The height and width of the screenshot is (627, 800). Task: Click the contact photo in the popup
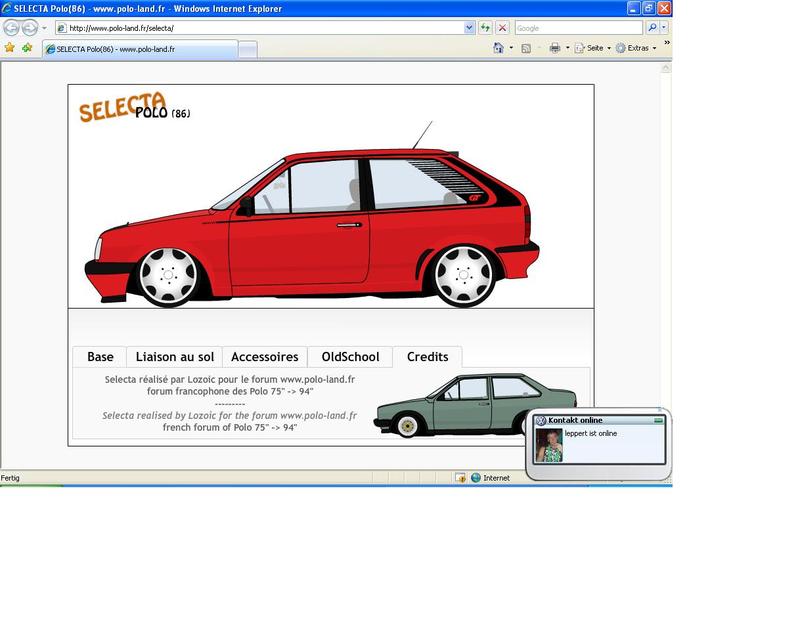(549, 445)
